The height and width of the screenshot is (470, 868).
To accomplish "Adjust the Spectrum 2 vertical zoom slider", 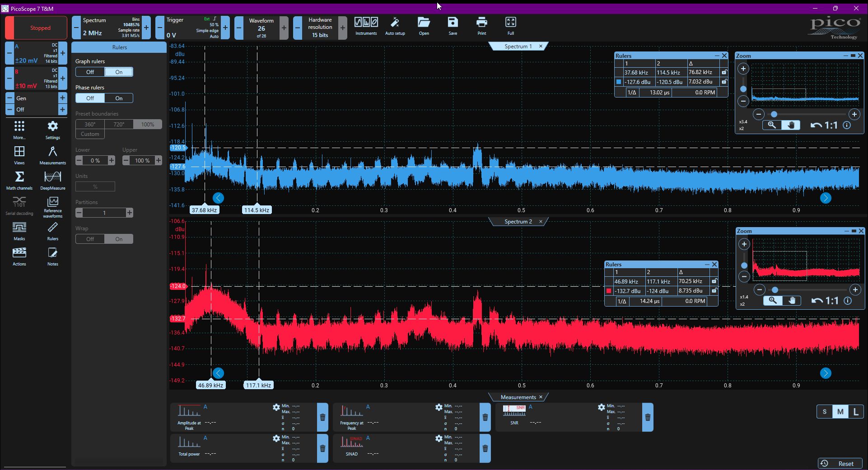I will (744, 265).
